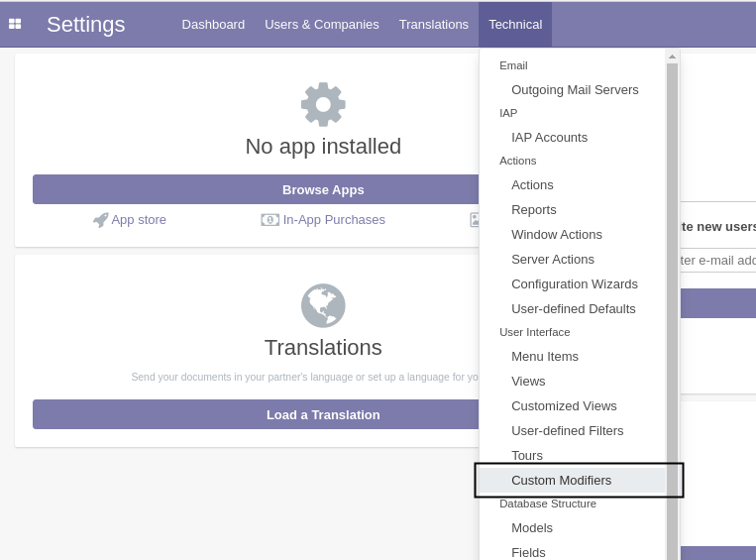Open the App store link

pos(138,220)
